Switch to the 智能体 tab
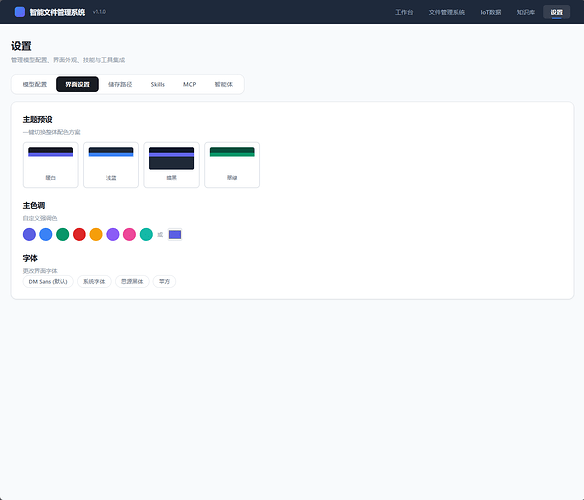584x500 pixels. (223, 84)
